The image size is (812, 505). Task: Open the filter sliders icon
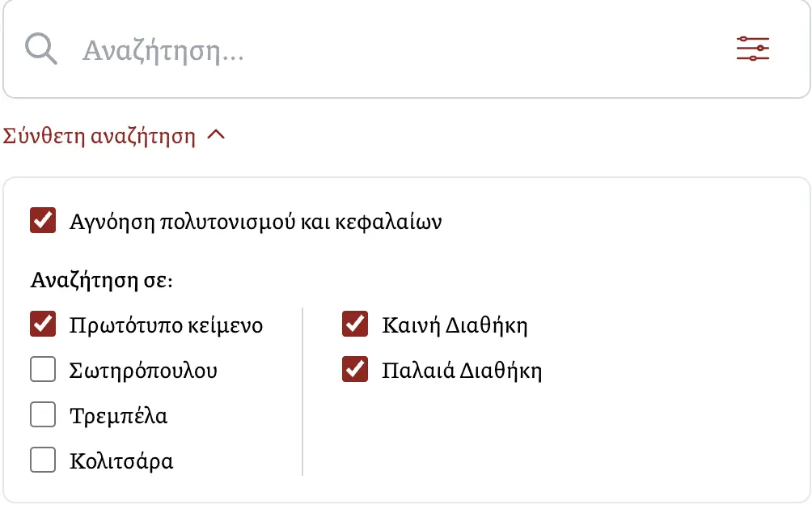752,49
